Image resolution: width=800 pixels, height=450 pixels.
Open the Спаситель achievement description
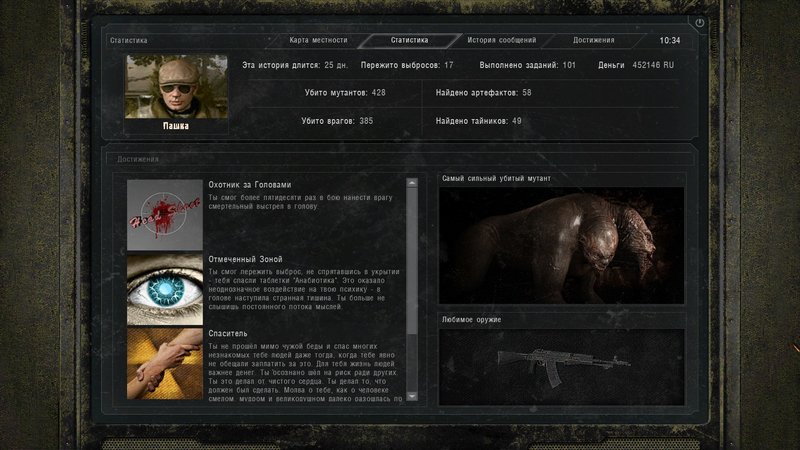[305, 370]
